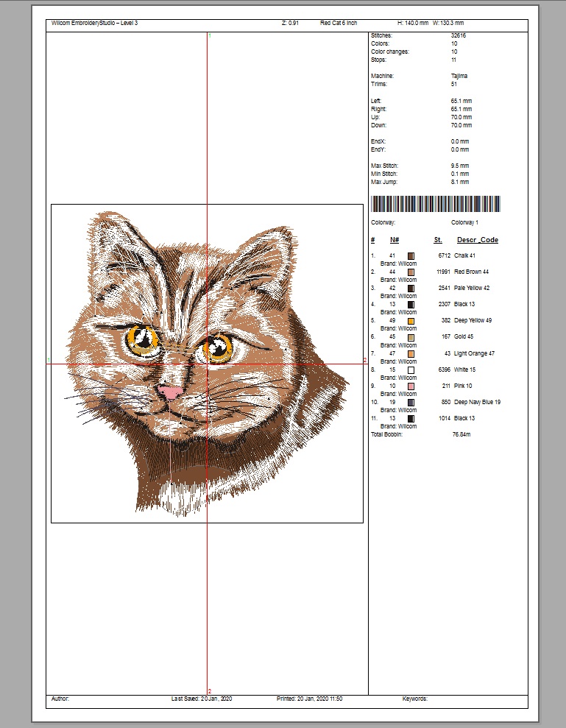Image resolution: width=566 pixels, height=728 pixels.
Task: Click the Total Bobbin value 76.84m
Action: coord(461,434)
